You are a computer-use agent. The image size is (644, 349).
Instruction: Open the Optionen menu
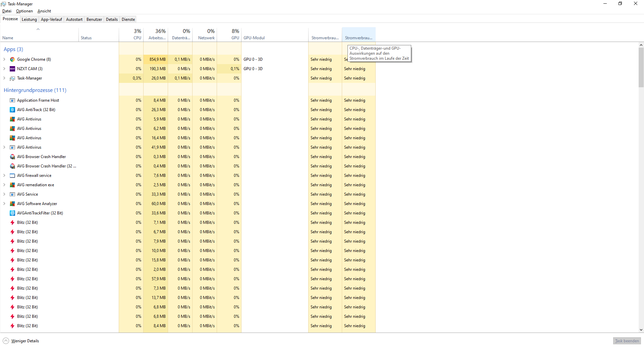(24, 11)
